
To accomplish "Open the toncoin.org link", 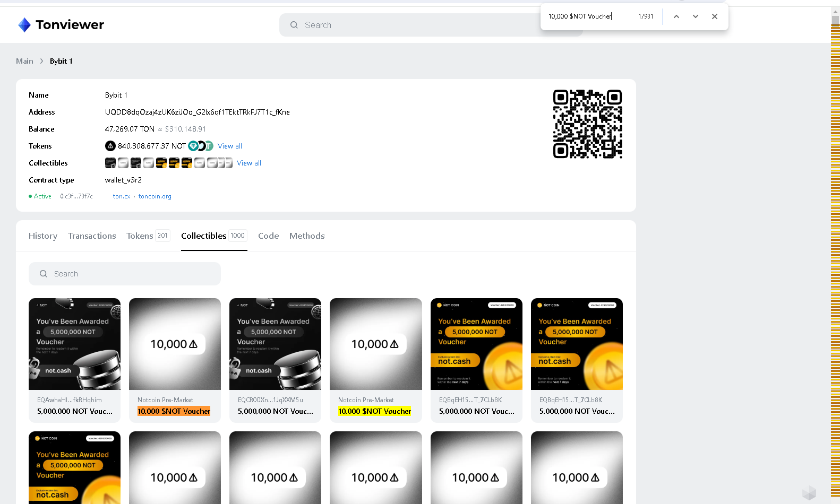I will click(155, 196).
